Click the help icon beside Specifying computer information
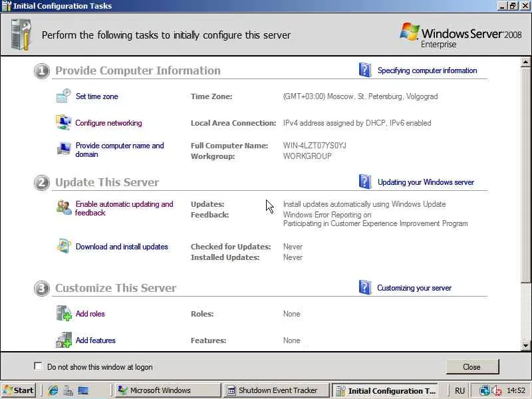This screenshot has height=399, width=532. coord(364,70)
